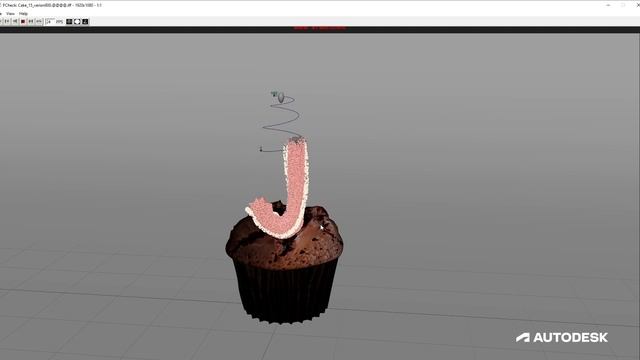Click the white circle display icon
The height and width of the screenshot is (360, 640).
pos(77,21)
